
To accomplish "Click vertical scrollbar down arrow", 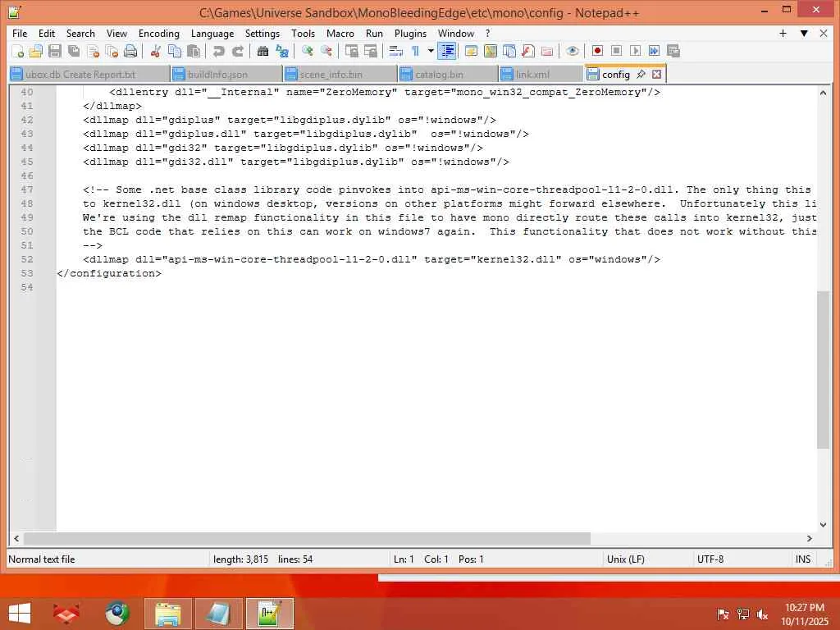I will 823,524.
